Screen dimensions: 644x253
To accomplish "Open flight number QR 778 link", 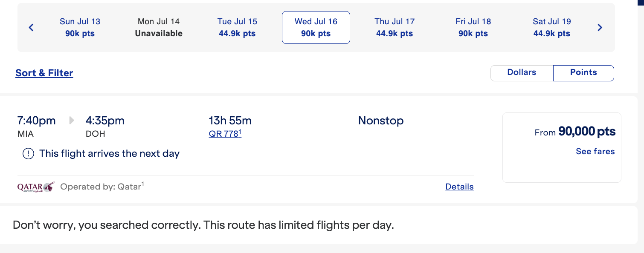I will [225, 133].
